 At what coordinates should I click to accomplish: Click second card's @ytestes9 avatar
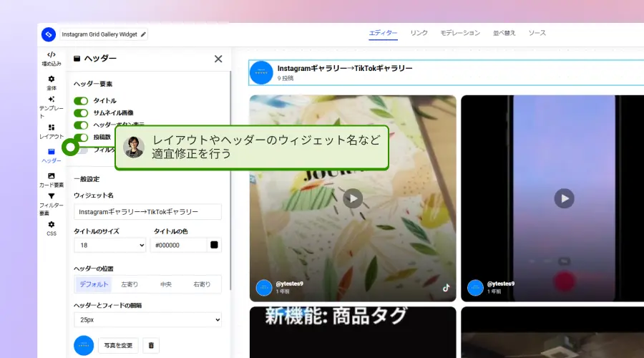tap(475, 288)
